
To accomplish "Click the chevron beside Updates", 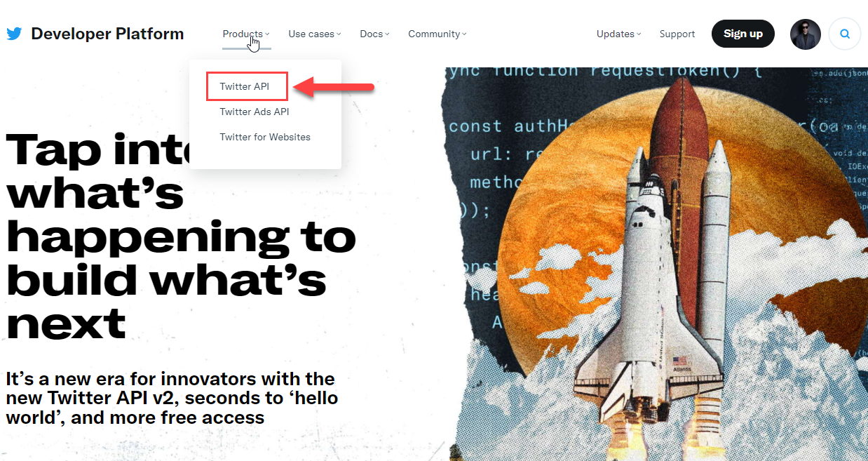I will (639, 34).
